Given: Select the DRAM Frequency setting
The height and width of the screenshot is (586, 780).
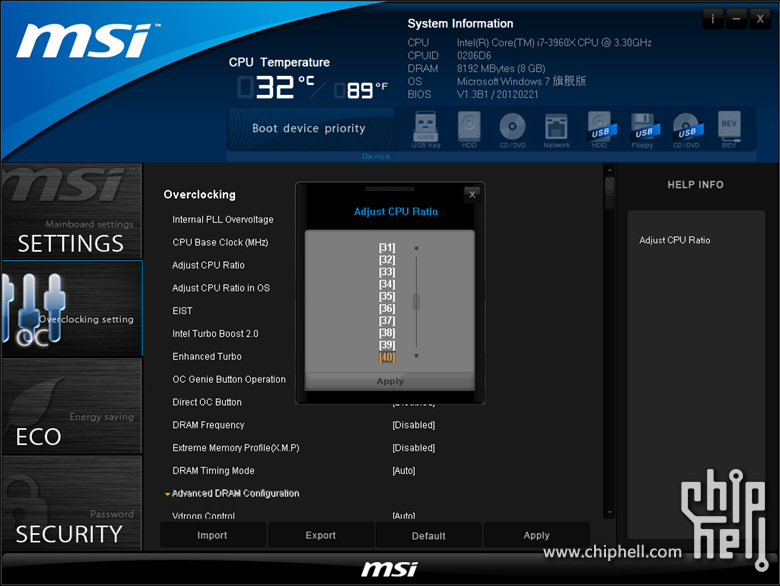Looking at the screenshot, I should coord(208,425).
